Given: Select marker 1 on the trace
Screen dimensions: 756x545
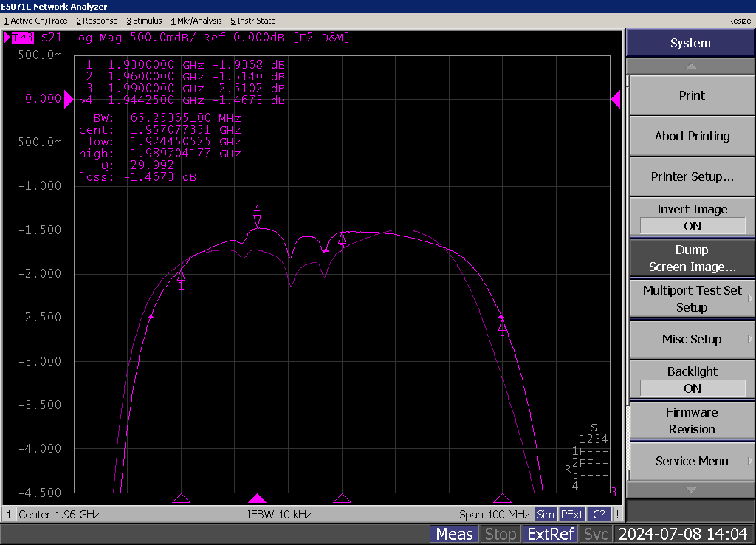Looking at the screenshot, I should pos(181,276).
